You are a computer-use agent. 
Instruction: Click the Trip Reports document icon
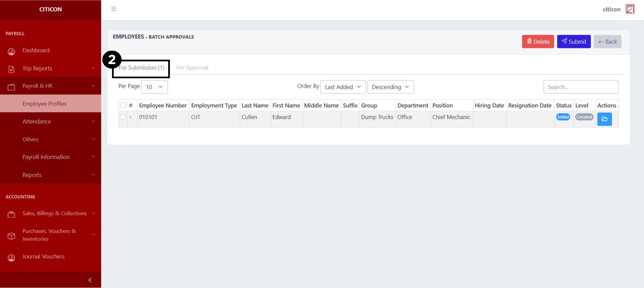11,69
